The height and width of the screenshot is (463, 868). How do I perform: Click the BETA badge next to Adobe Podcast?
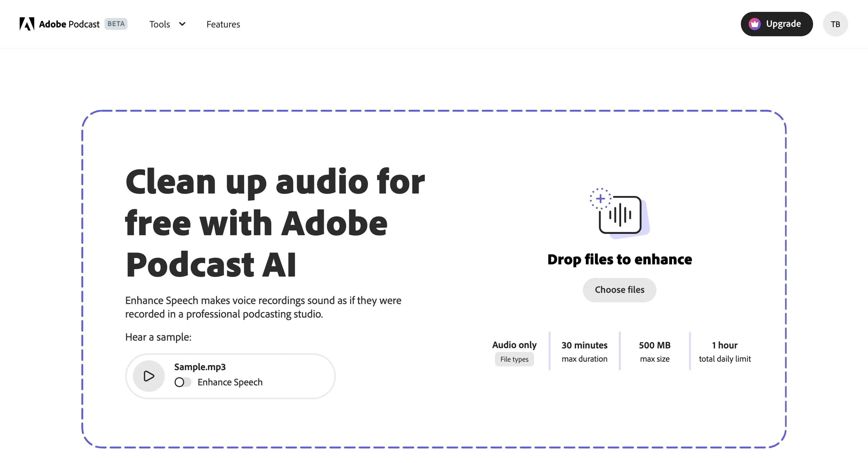tap(116, 24)
